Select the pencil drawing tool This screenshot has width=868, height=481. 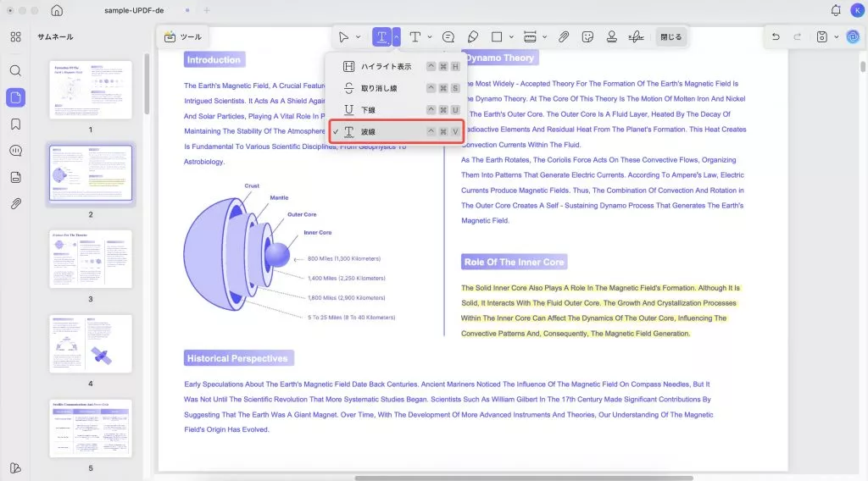point(473,37)
